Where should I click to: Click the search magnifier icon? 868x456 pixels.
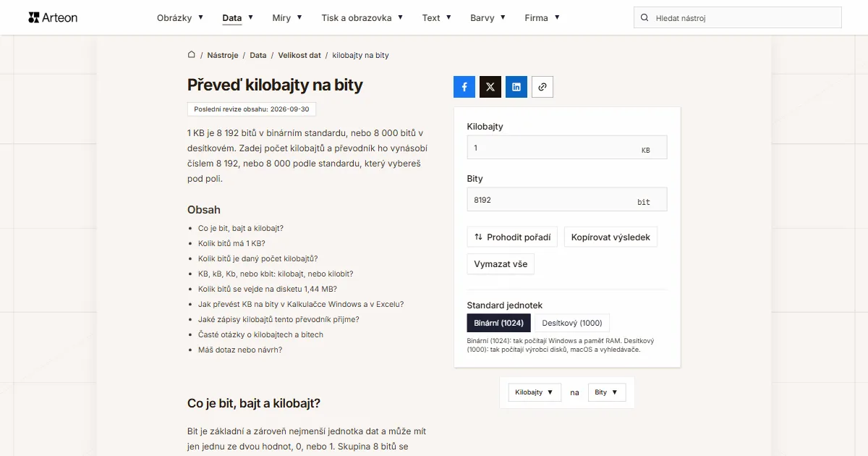coord(644,18)
